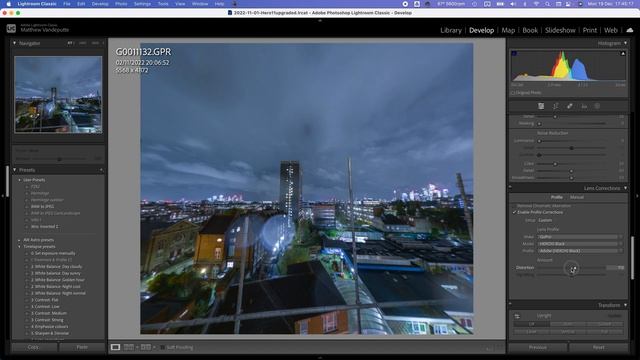Screen dimensions: 640x360
Task: Select the Manual tab in Lens Corrections
Action: 577,197
